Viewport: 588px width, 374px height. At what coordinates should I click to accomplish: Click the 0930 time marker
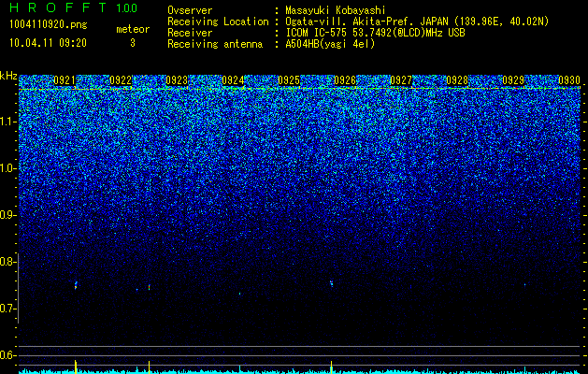click(x=569, y=80)
